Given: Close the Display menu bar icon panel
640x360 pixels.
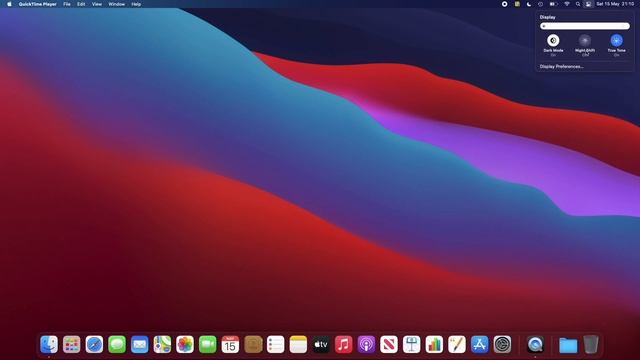Looking at the screenshot, I should pyautogui.click(x=588, y=4).
